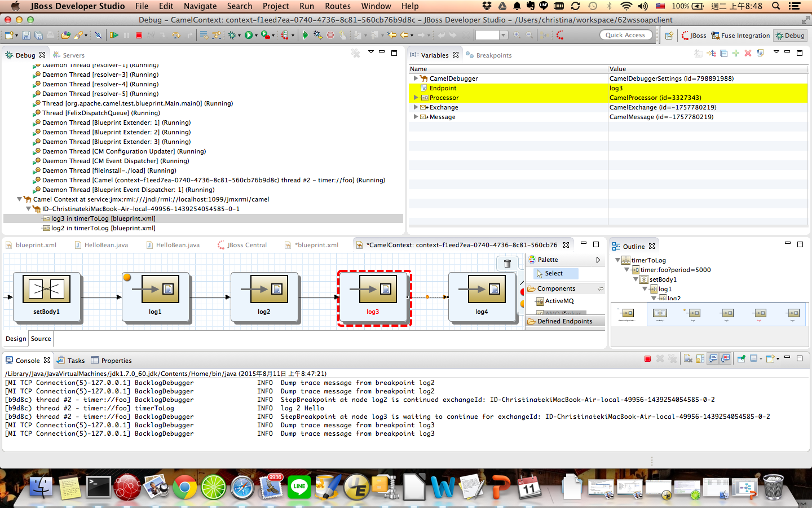Choose ActiveMQ component in the Palette

[x=554, y=301]
